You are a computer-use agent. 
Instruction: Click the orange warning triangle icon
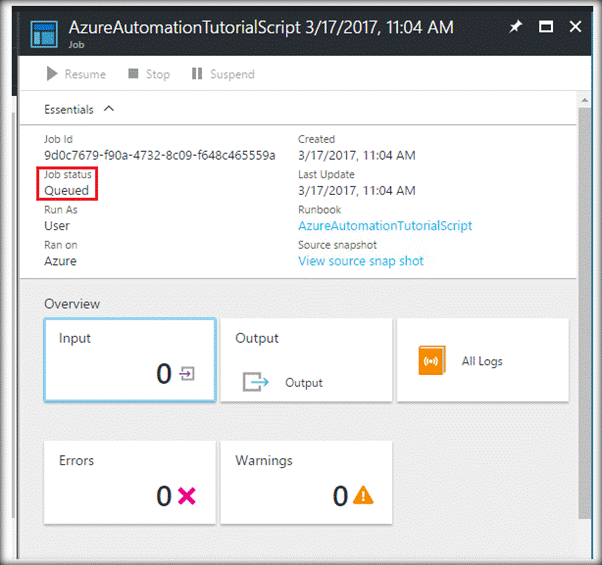point(363,495)
